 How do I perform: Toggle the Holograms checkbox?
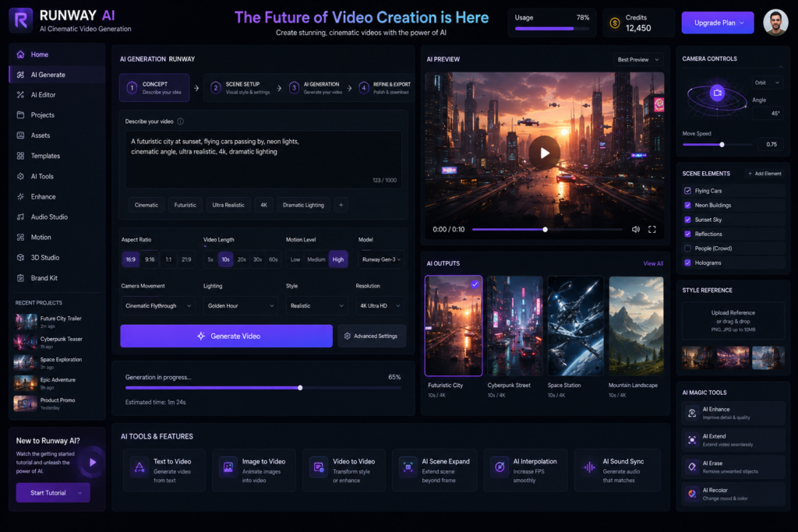pyautogui.click(x=687, y=263)
